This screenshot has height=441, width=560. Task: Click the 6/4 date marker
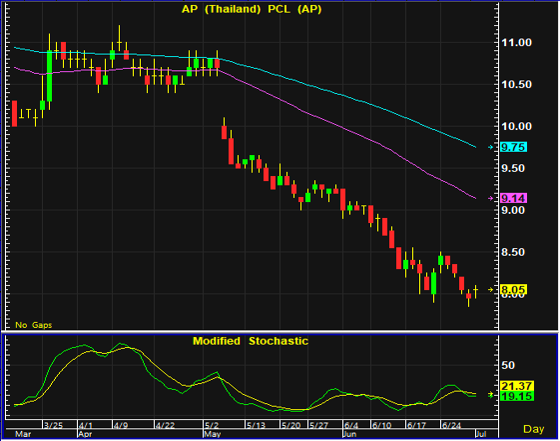(x=351, y=425)
